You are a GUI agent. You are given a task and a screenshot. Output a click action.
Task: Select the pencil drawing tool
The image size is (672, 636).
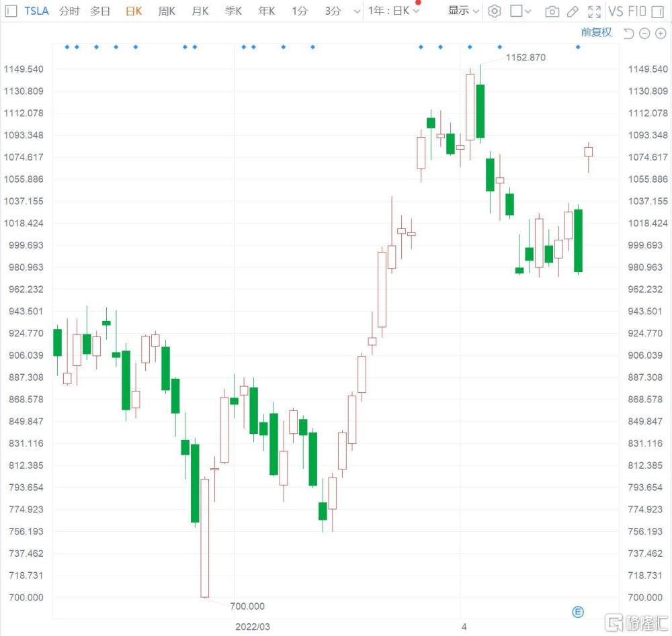(x=573, y=11)
